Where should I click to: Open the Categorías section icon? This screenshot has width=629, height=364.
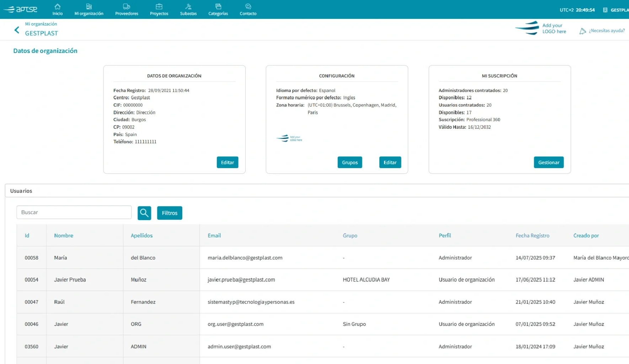(218, 6)
